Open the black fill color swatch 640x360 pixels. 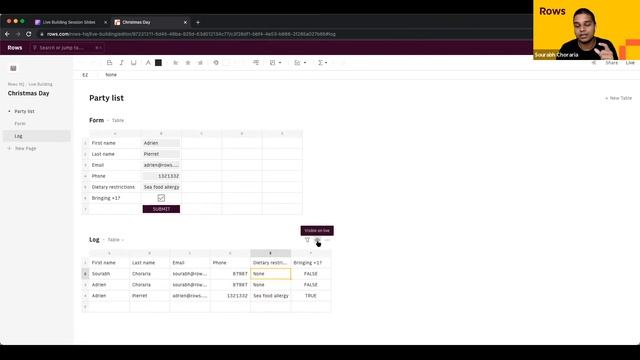(x=158, y=63)
